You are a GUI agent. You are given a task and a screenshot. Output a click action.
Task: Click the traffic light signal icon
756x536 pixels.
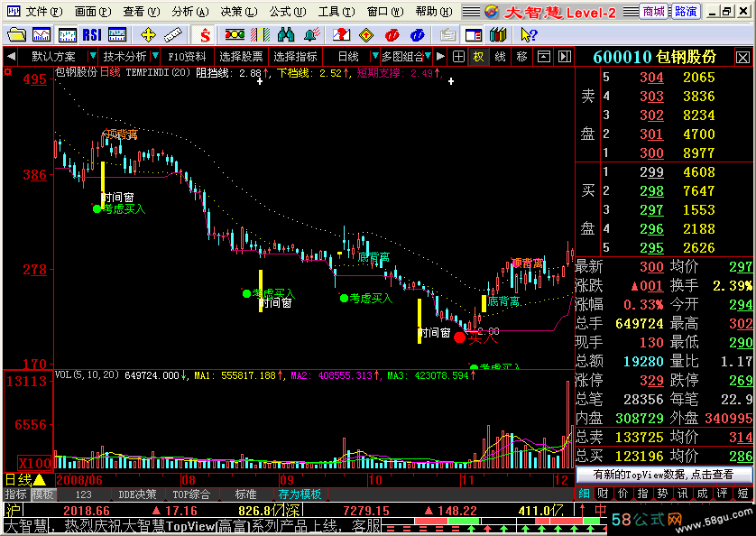pyautogui.click(x=235, y=34)
